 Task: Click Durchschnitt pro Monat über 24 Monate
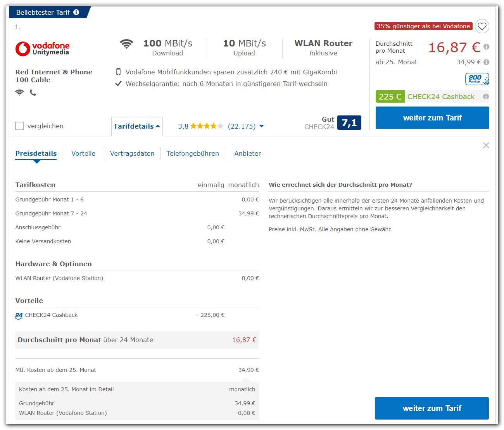85,340
